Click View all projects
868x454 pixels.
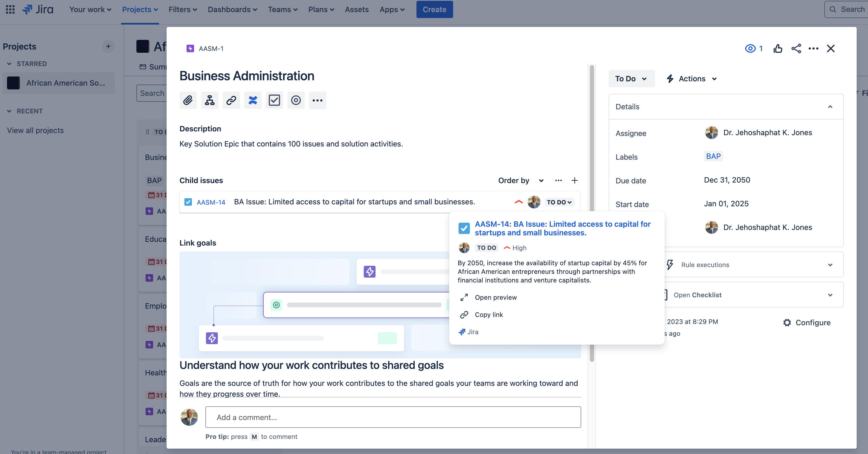(x=35, y=130)
